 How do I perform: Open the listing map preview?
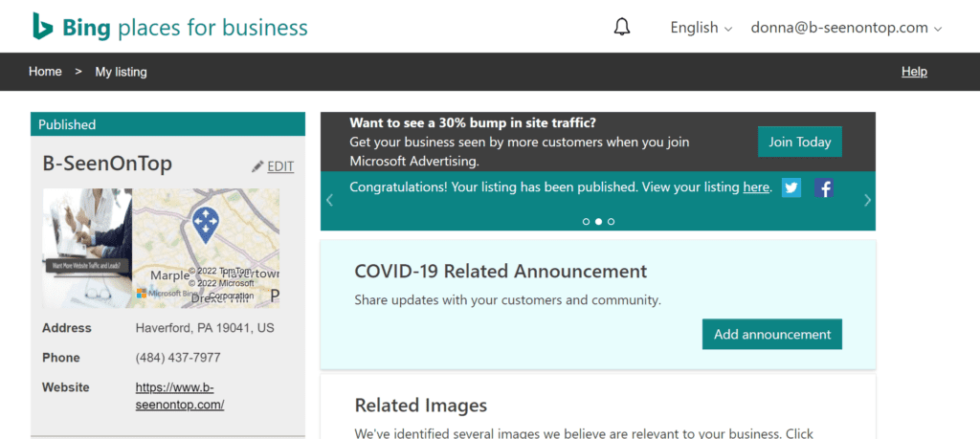coord(206,248)
